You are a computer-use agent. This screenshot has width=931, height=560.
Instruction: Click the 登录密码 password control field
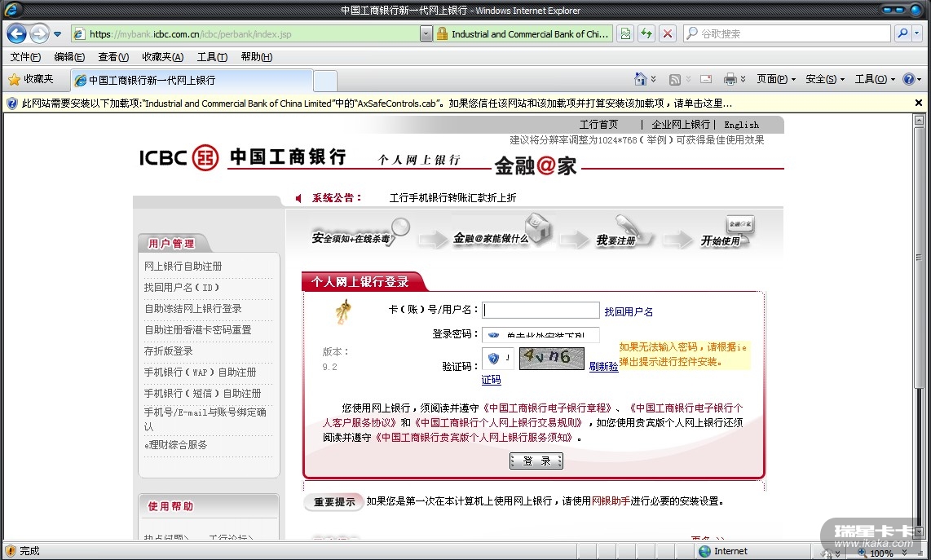[541, 334]
